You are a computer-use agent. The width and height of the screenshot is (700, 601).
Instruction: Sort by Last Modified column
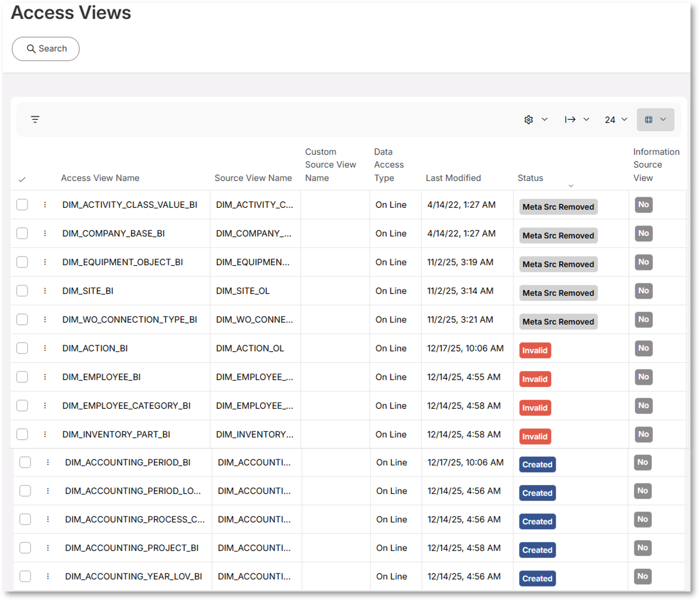(x=453, y=178)
